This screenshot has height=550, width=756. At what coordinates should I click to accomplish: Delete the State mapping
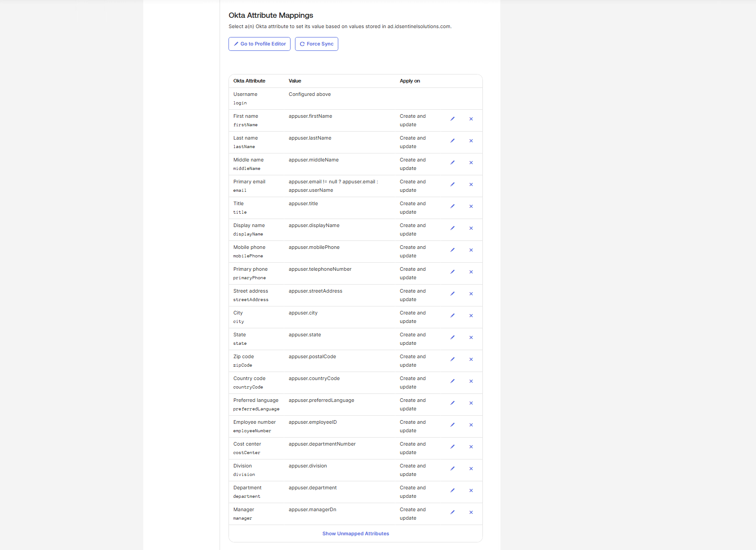(x=471, y=337)
